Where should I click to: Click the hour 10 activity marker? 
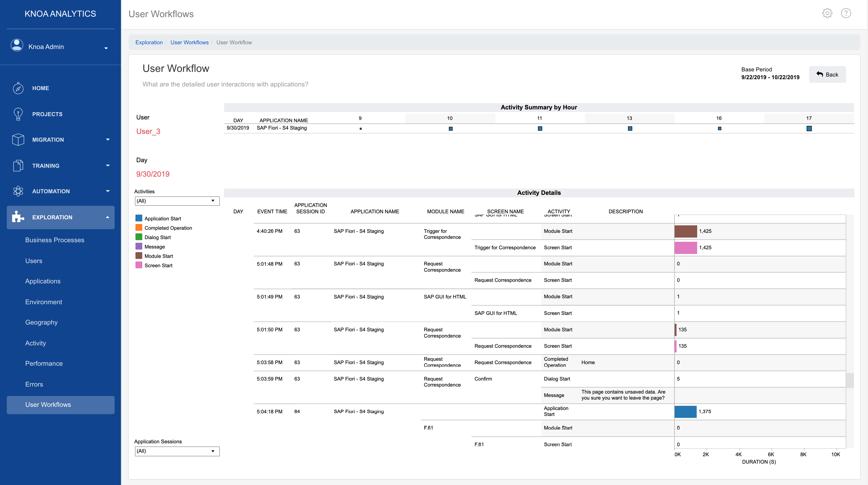450,129
